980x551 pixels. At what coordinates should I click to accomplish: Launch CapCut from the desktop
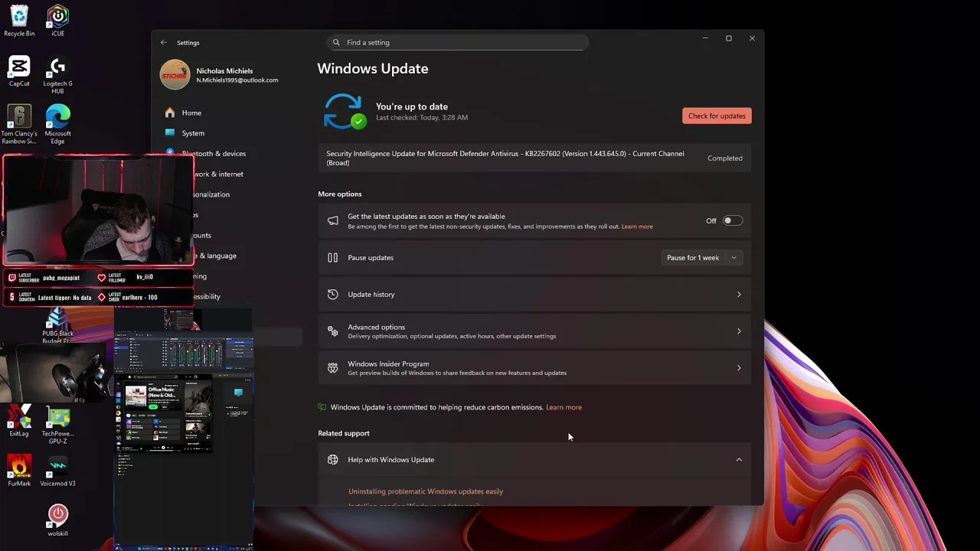tap(19, 71)
